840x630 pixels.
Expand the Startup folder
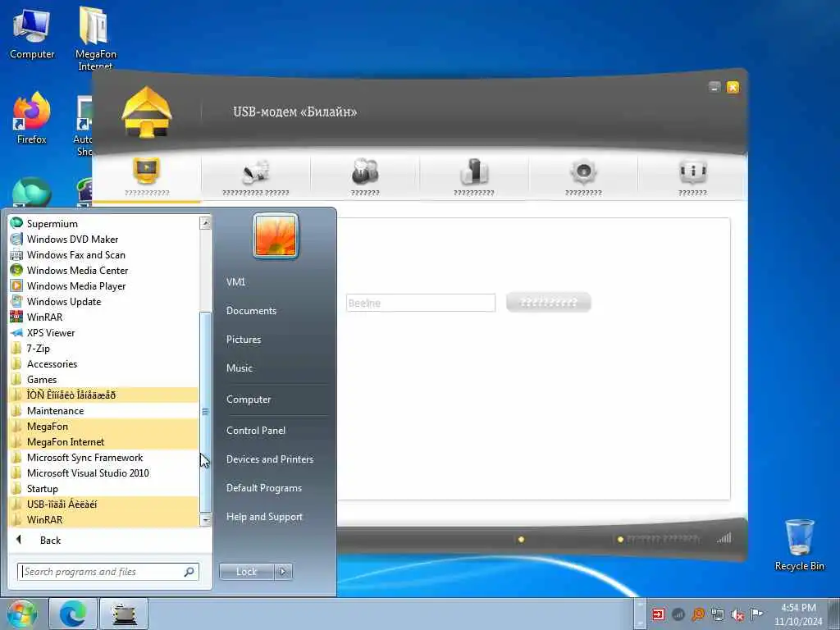tap(103, 488)
